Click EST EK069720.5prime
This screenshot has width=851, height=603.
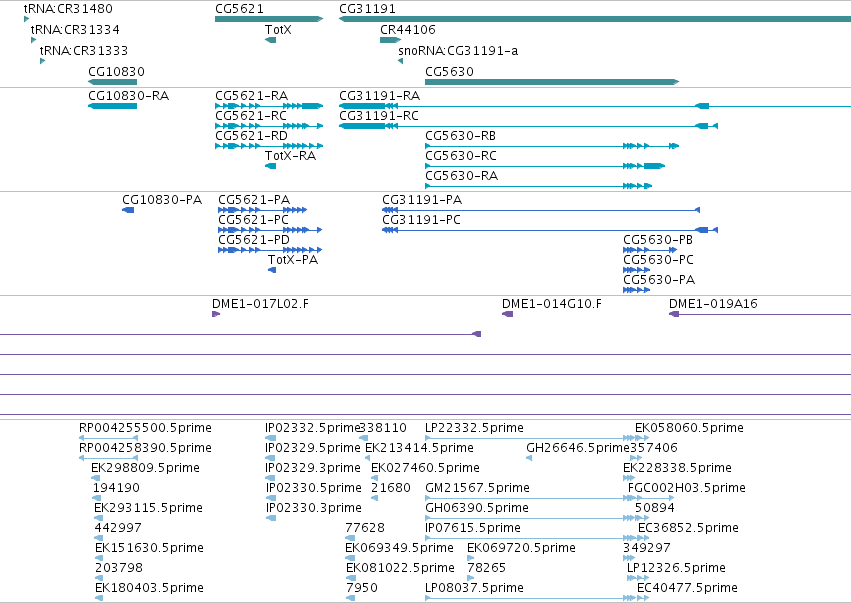pyautogui.click(x=471, y=559)
